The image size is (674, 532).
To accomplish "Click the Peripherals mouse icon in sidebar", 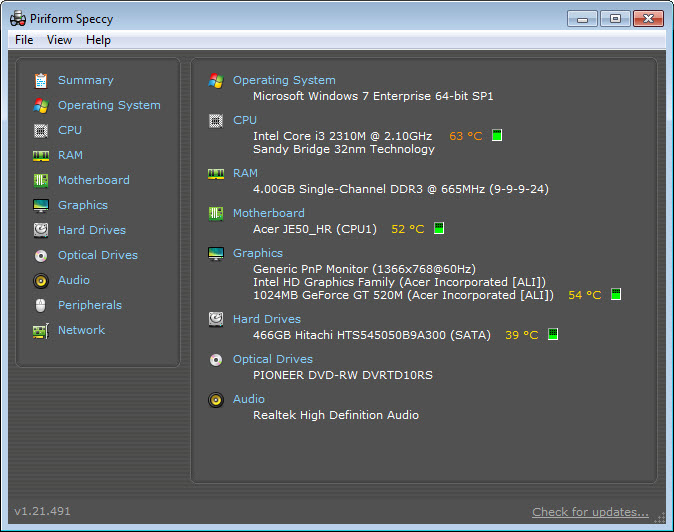I will pyautogui.click(x=40, y=306).
